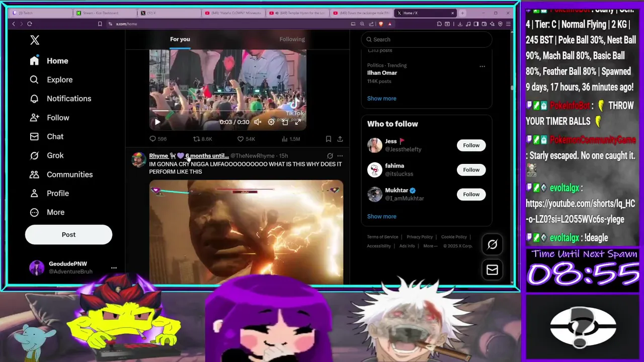Viewport: 644px width, 362px height.
Task: Open replies on post with 596 comments
Action: [157, 139]
